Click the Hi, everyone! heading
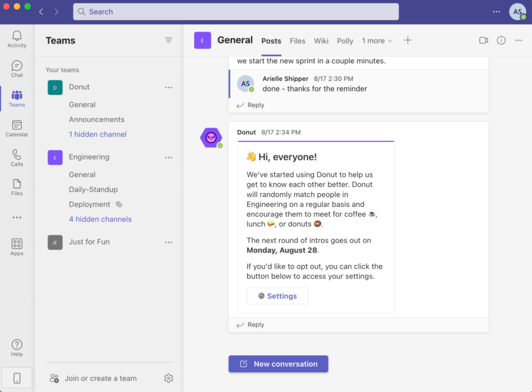This screenshot has width=532, height=392. click(x=287, y=157)
